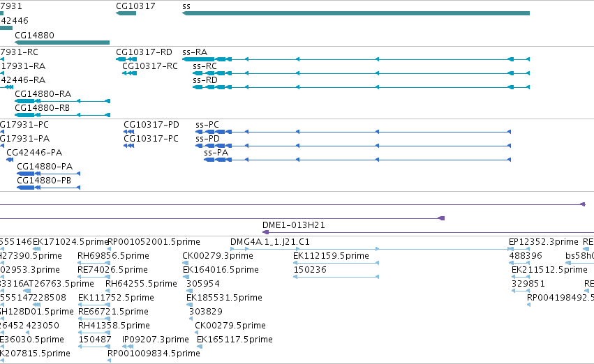The height and width of the screenshot is (364, 594).
Task: Select the 303829 alignment label
Action: point(206,312)
